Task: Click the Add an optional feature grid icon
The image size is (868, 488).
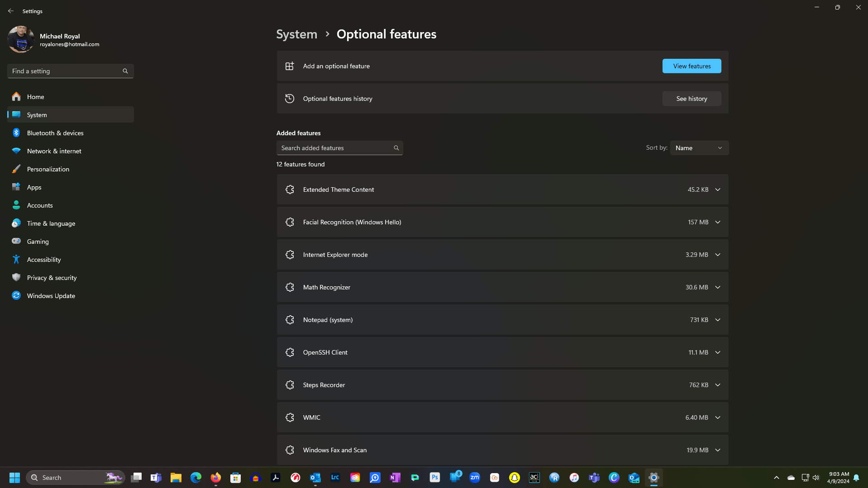Action: [x=290, y=66]
